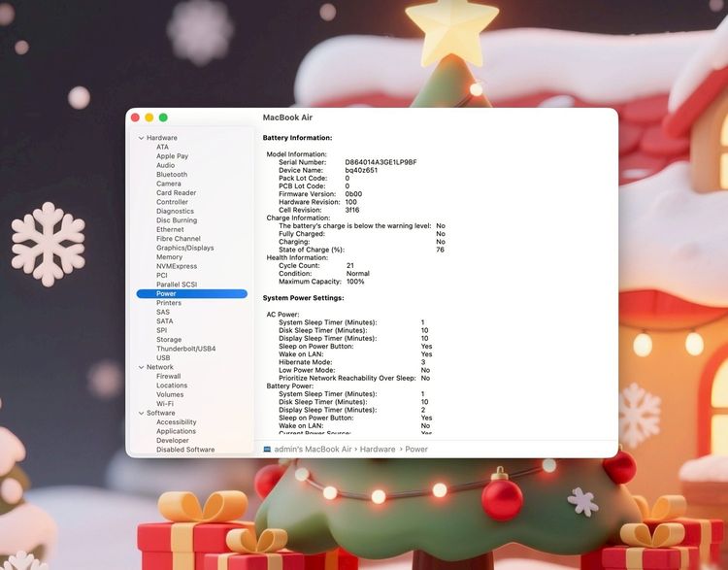728x570 pixels.
Task: Select Volumes under Network
Action: [x=170, y=394]
